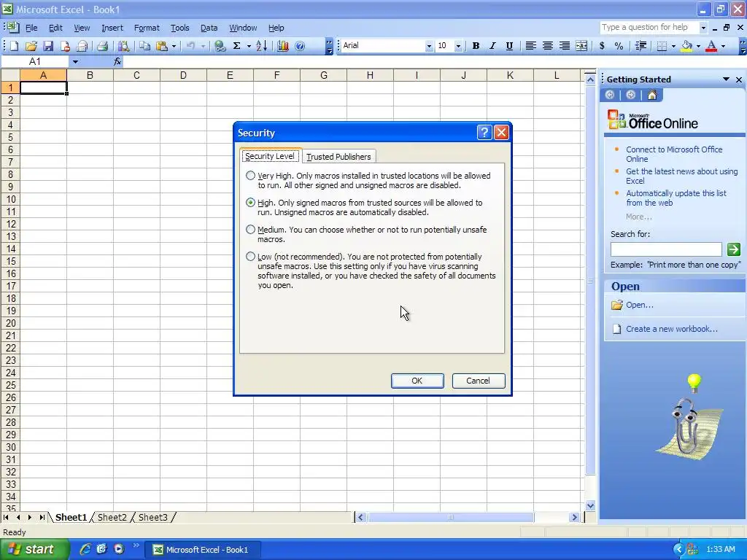Image resolution: width=747 pixels, height=560 pixels.
Task: Click OK in Security dialog
Action: 417,381
